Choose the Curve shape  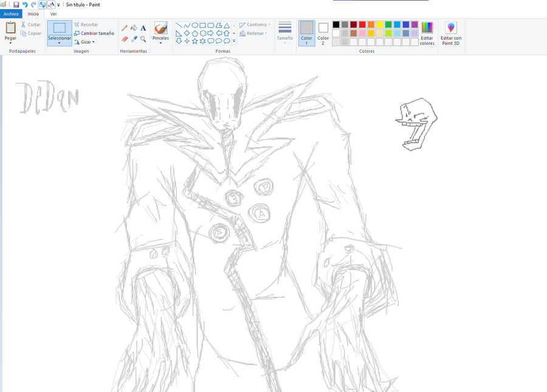coord(187,25)
